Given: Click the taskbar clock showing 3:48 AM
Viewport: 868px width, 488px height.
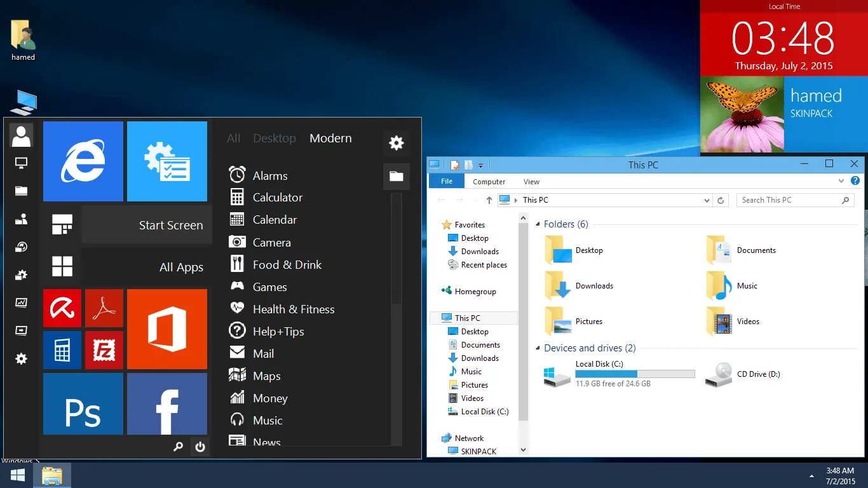Looking at the screenshot, I should (839, 475).
